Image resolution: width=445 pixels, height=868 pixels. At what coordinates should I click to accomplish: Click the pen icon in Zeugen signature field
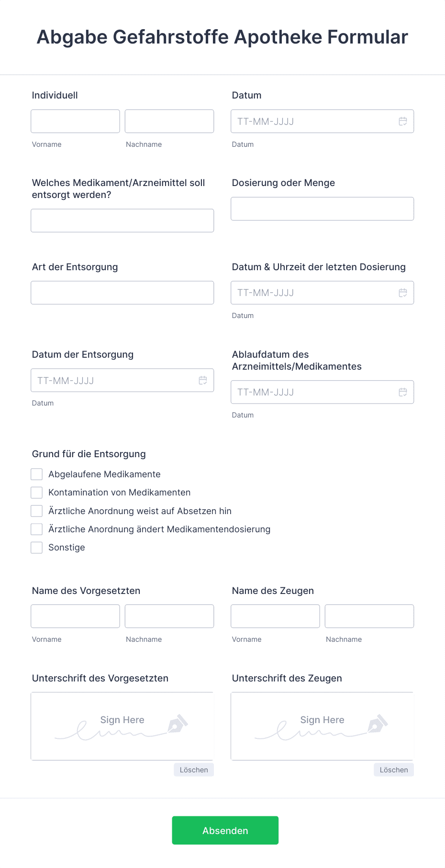[x=378, y=725]
